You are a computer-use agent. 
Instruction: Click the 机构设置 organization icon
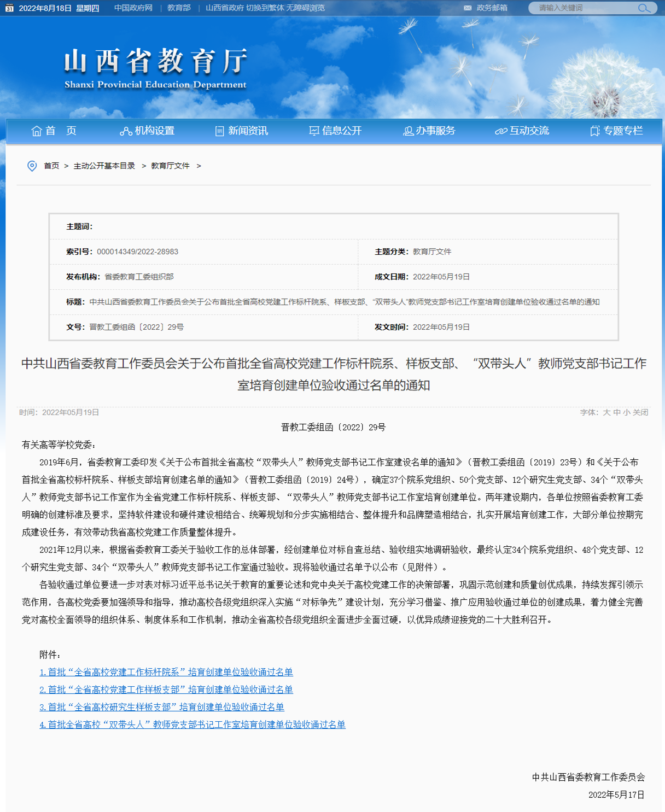click(x=126, y=131)
